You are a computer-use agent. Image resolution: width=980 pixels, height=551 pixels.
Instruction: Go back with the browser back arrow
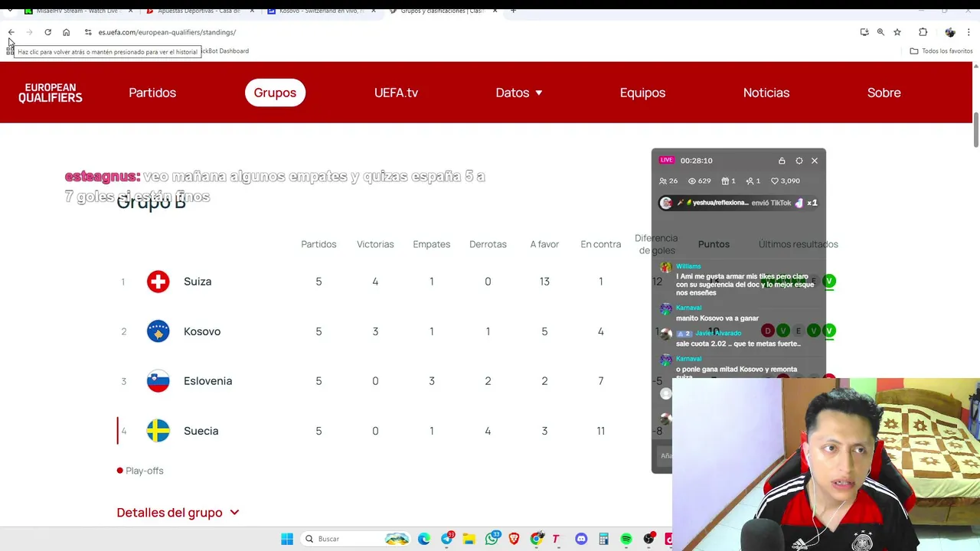[11, 32]
